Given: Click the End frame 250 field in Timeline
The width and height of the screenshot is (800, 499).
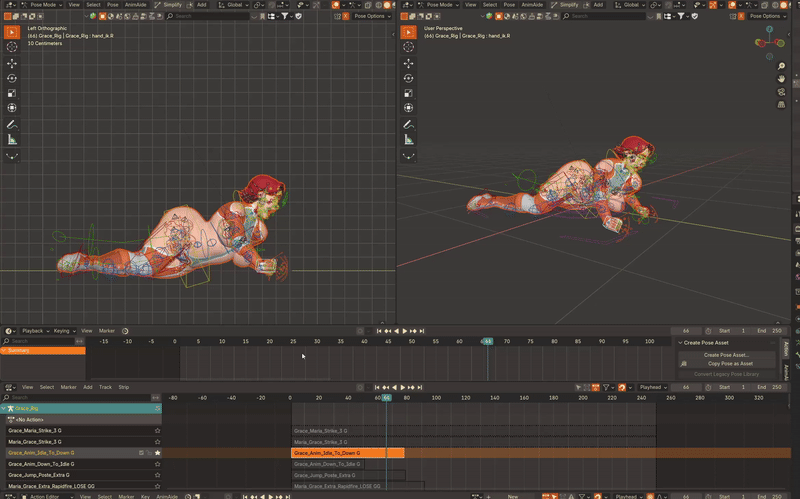Looking at the screenshot, I should (770, 331).
